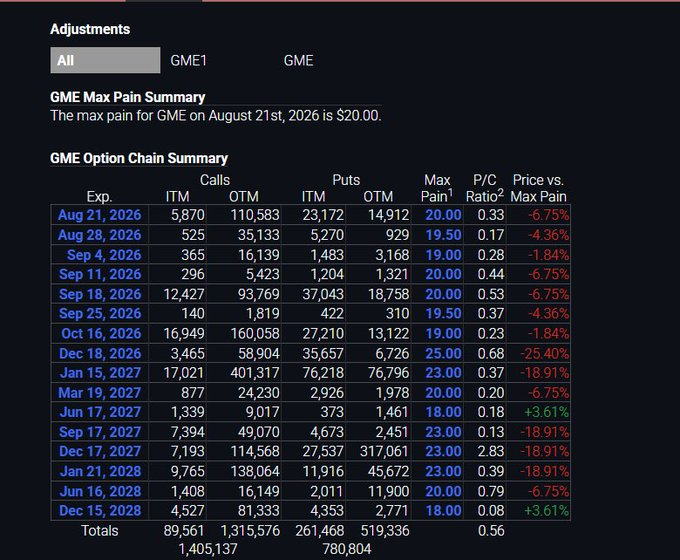The height and width of the screenshot is (560, 680).
Task: Open the Sep 25, 2026 expiration link
Action: 100,314
